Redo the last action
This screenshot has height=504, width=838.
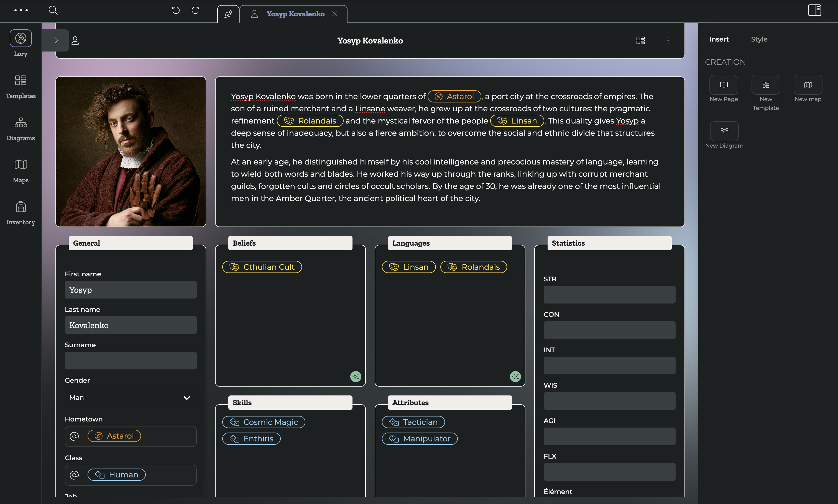tap(195, 10)
